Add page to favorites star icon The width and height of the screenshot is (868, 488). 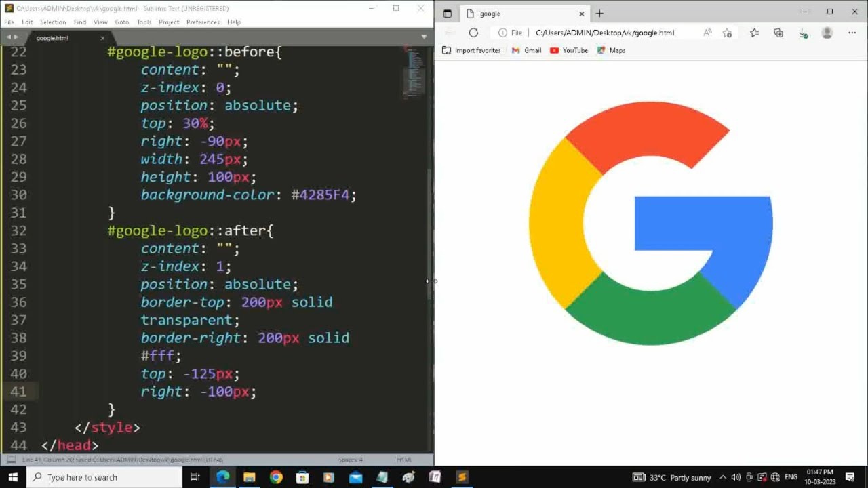(x=728, y=33)
